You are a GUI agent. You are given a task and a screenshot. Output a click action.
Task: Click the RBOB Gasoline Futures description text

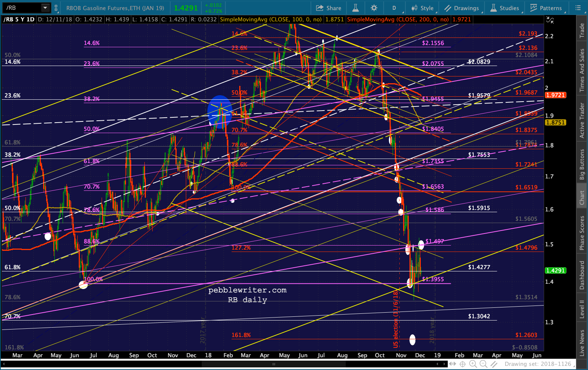(x=115, y=8)
